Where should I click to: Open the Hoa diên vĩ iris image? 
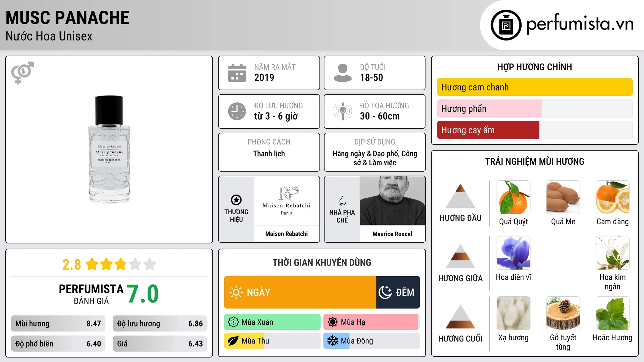coord(514,253)
